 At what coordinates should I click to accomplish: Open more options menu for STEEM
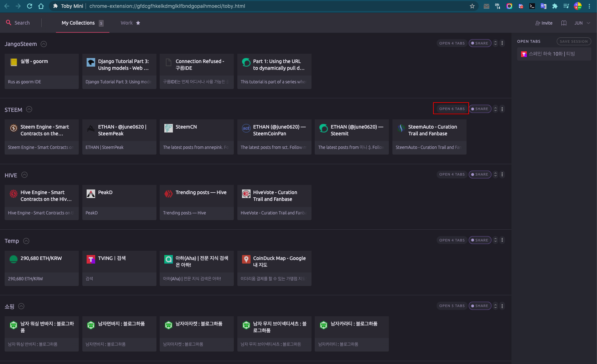pyautogui.click(x=502, y=109)
